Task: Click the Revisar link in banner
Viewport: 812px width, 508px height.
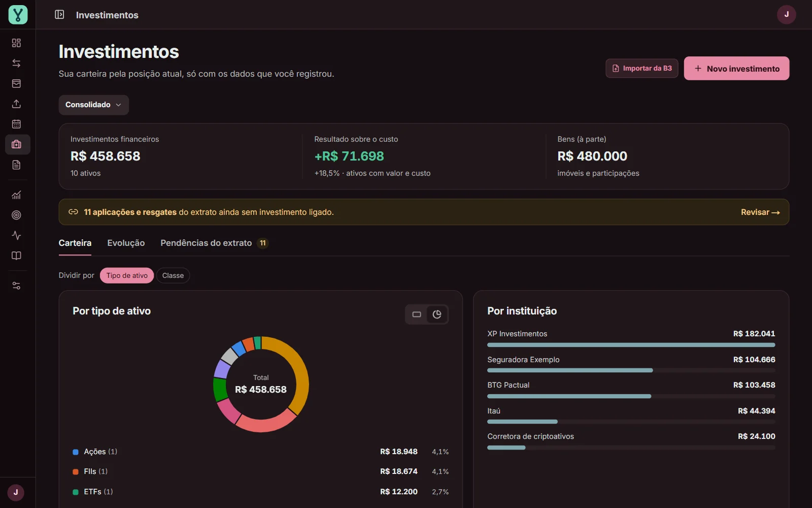Action: [x=760, y=212]
